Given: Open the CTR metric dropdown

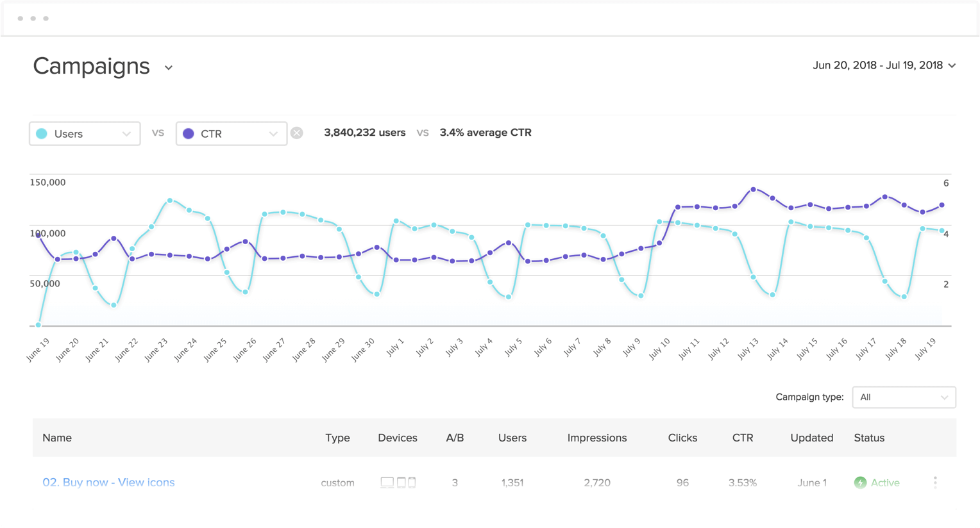Looking at the screenshot, I should (x=232, y=134).
